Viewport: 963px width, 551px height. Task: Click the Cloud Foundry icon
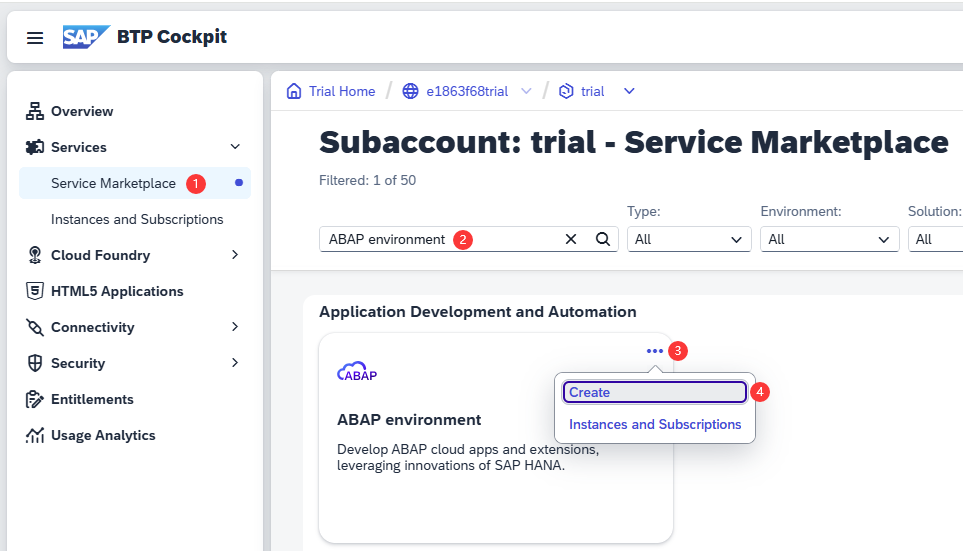click(34, 255)
